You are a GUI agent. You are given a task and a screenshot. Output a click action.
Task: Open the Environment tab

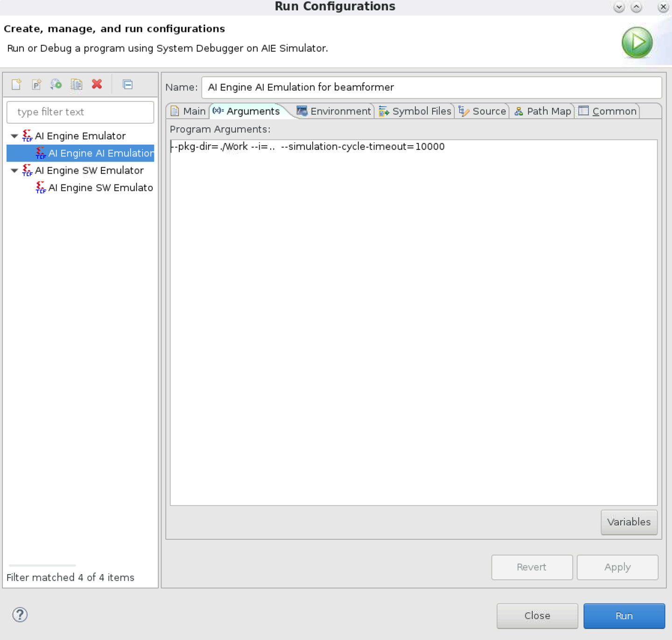pos(335,111)
